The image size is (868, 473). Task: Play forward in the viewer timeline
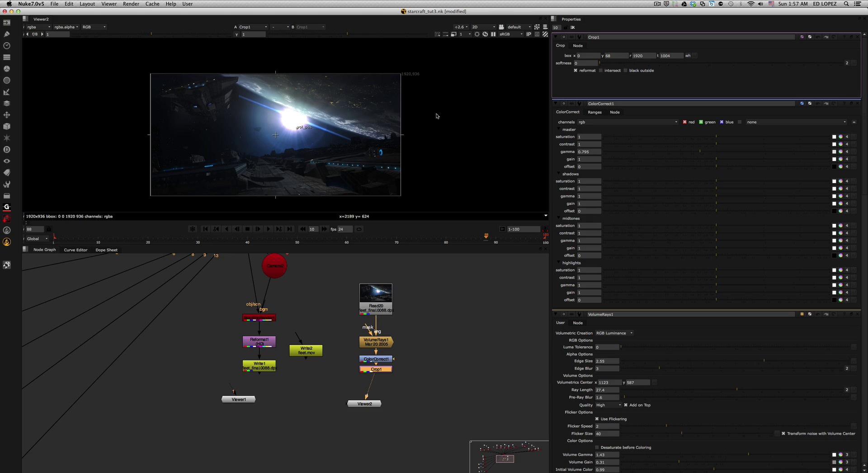[x=269, y=229]
